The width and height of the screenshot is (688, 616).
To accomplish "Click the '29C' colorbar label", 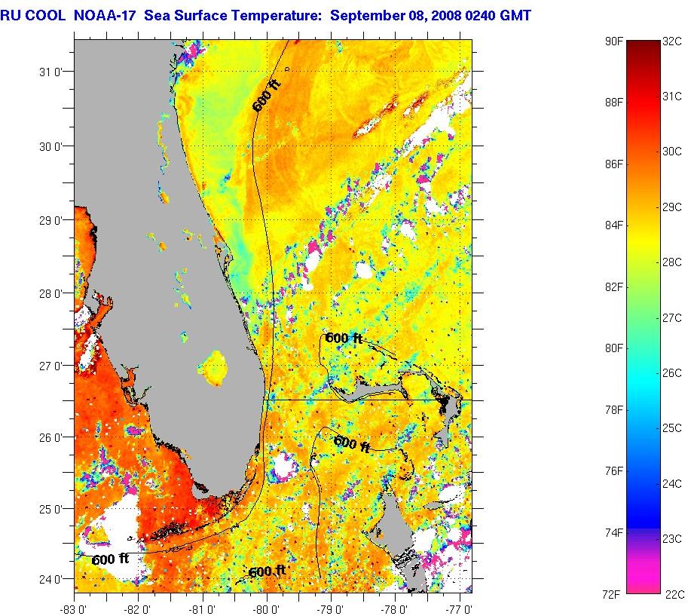I will pos(671,207).
